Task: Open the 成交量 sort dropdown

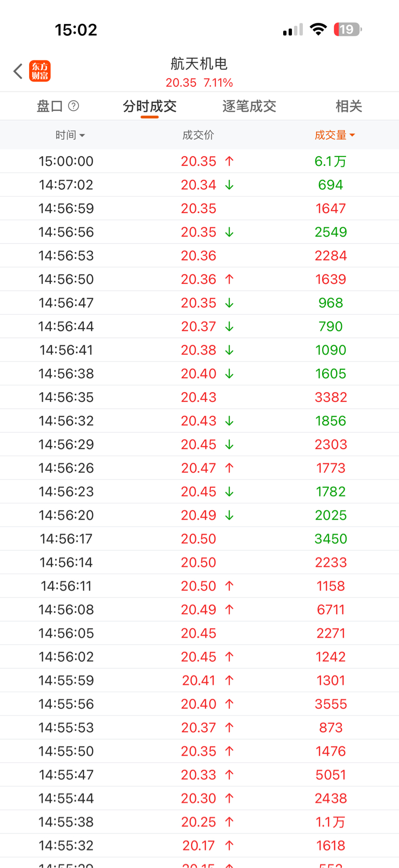Action: coord(335,135)
